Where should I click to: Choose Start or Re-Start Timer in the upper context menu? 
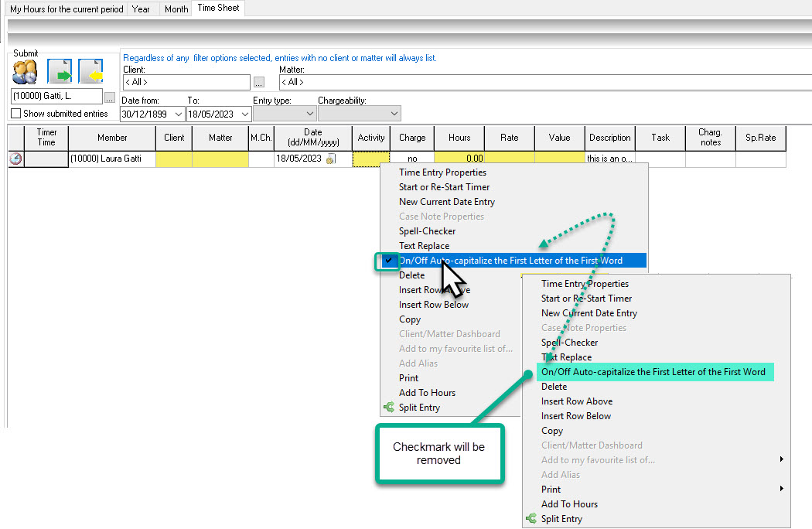click(x=445, y=187)
